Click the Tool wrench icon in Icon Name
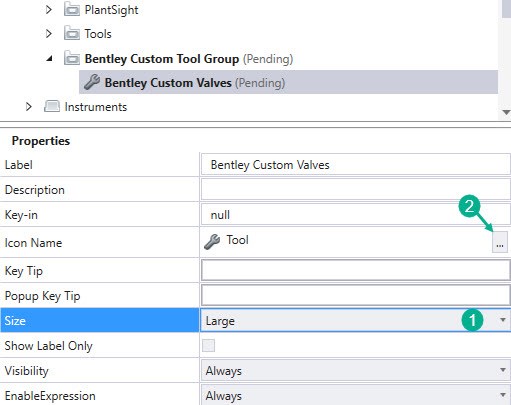Viewport: 511px width, 405px height. [x=212, y=242]
